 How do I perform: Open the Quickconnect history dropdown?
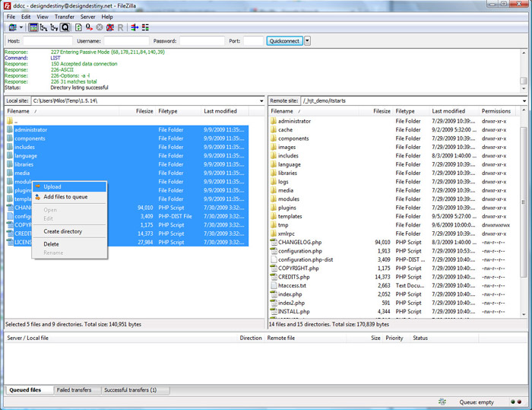click(x=307, y=41)
